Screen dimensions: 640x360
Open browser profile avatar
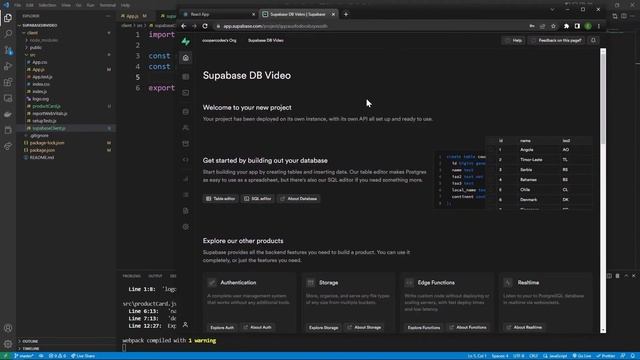pyautogui.click(x=588, y=26)
